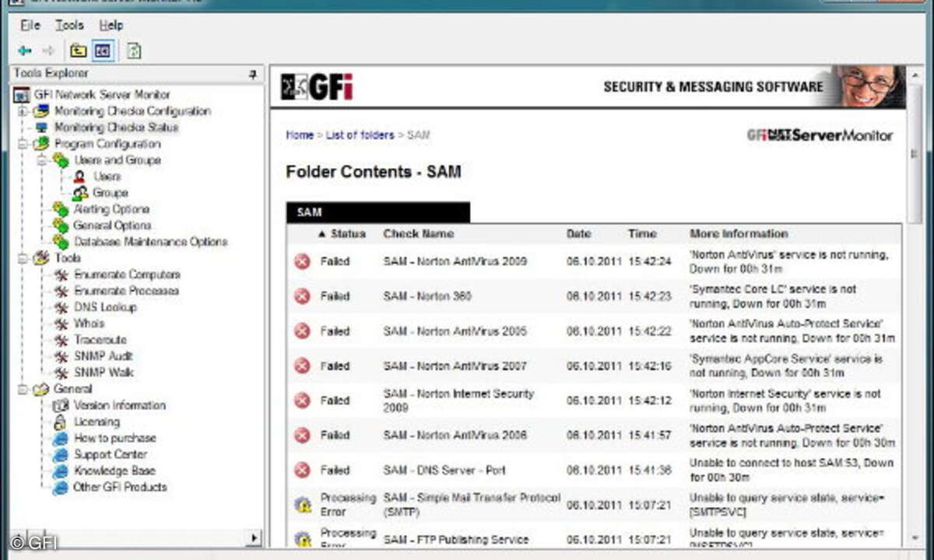Click the scrollbar down arrow in content pane
The height and width of the screenshot is (560, 934).
click(x=915, y=538)
